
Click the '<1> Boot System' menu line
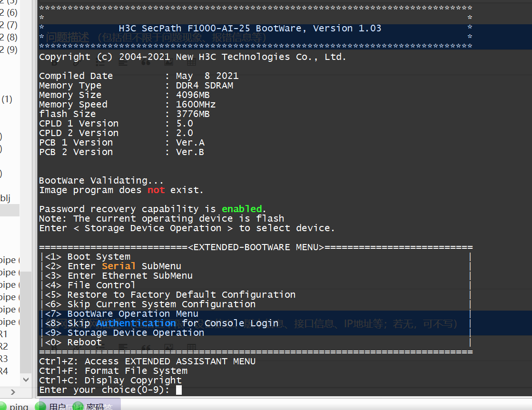click(x=88, y=257)
